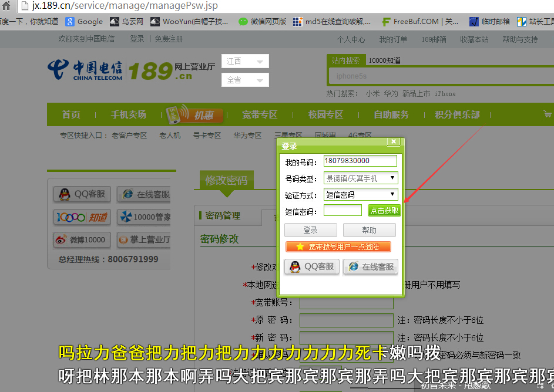Click the 小米 hot search link
The width and height of the screenshot is (554, 392).
372,93
